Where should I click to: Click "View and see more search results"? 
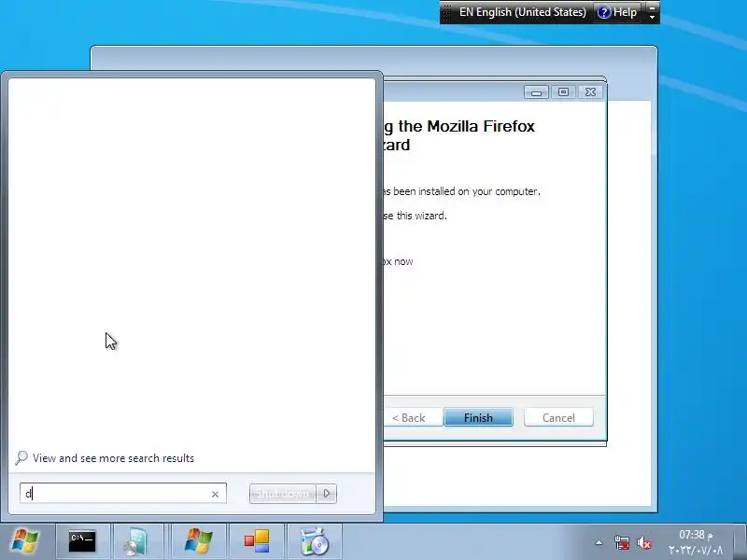113,458
